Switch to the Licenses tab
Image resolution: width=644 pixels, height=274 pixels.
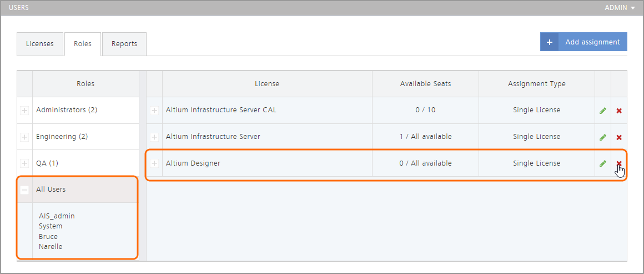(x=40, y=44)
